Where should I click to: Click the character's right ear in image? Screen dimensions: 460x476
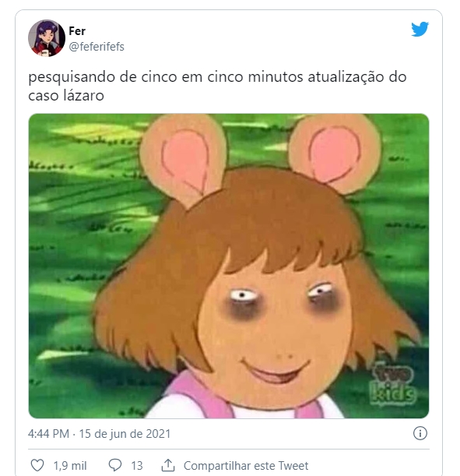pyautogui.click(x=335, y=153)
